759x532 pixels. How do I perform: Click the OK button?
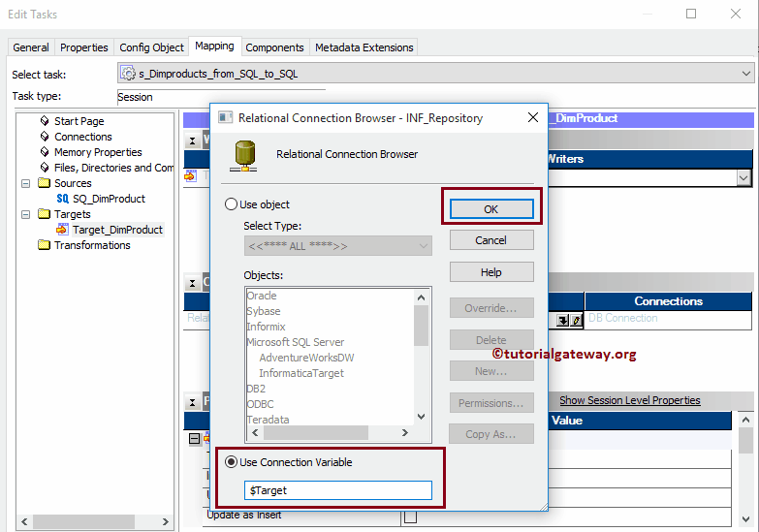pyautogui.click(x=491, y=209)
